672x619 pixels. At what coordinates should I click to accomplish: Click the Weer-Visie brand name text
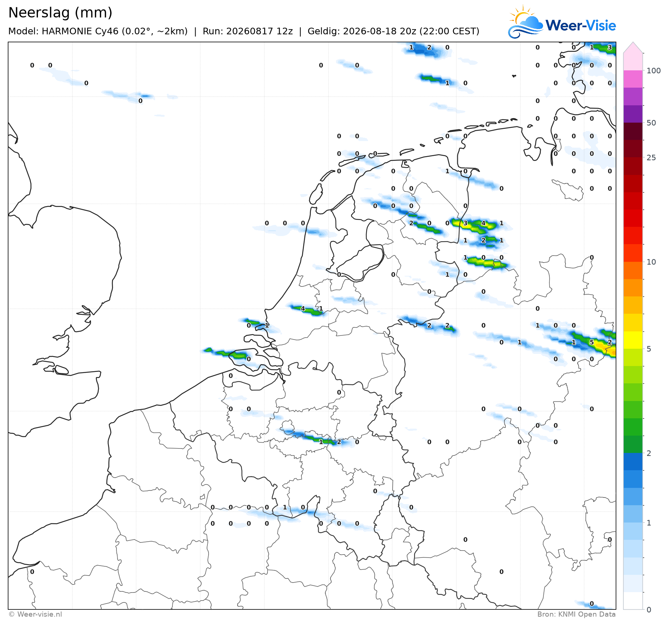pyautogui.click(x=581, y=25)
